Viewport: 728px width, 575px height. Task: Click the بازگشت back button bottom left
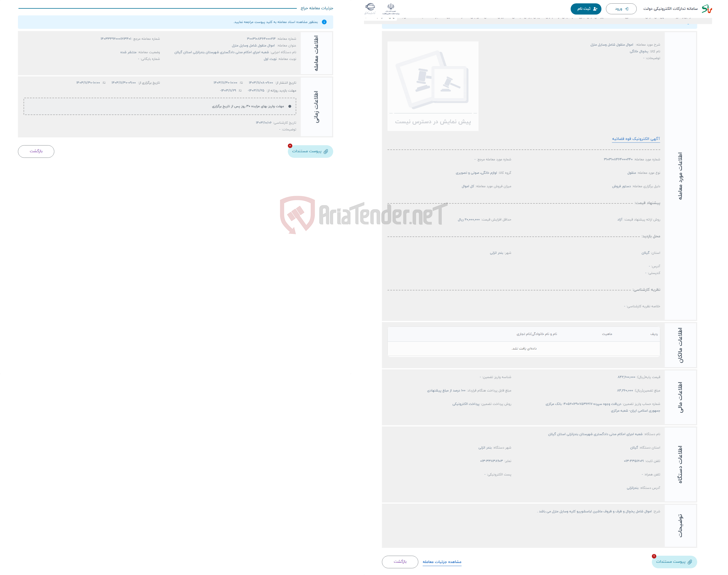[36, 151]
